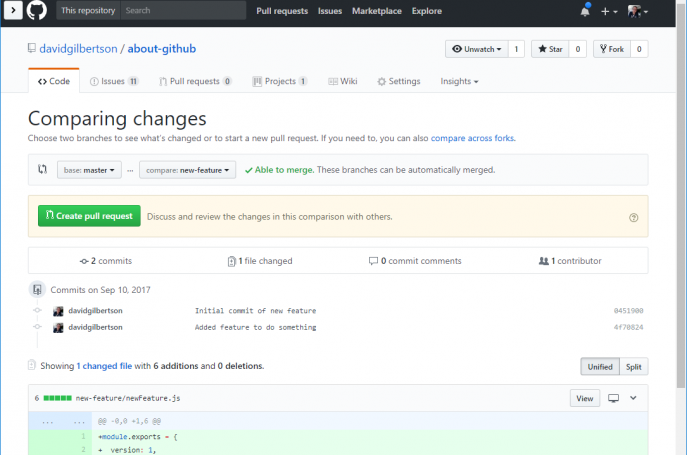Follow the compare across forks link
The image size is (687, 455).
(x=472, y=138)
